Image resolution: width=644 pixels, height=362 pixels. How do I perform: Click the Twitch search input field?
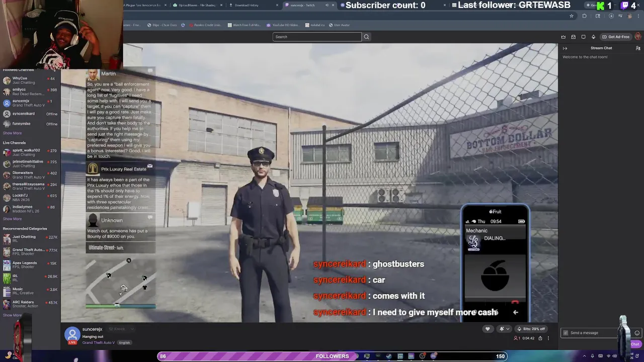pos(317,37)
